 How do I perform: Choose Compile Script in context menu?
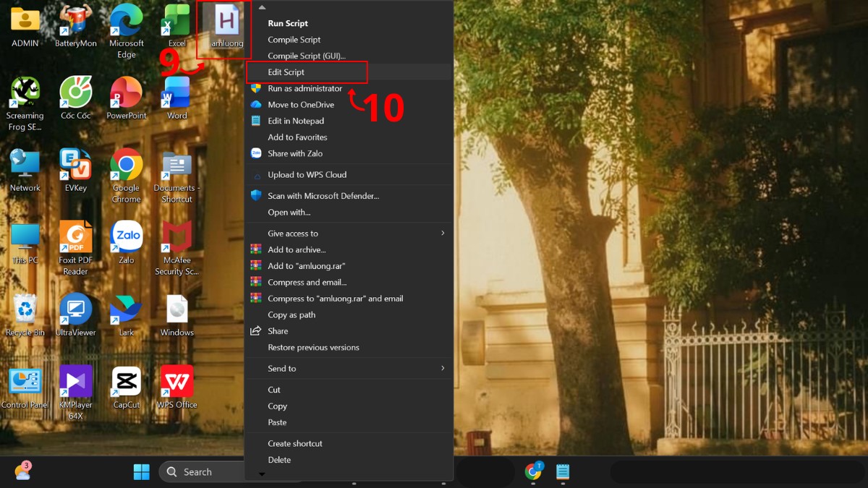pos(349,40)
